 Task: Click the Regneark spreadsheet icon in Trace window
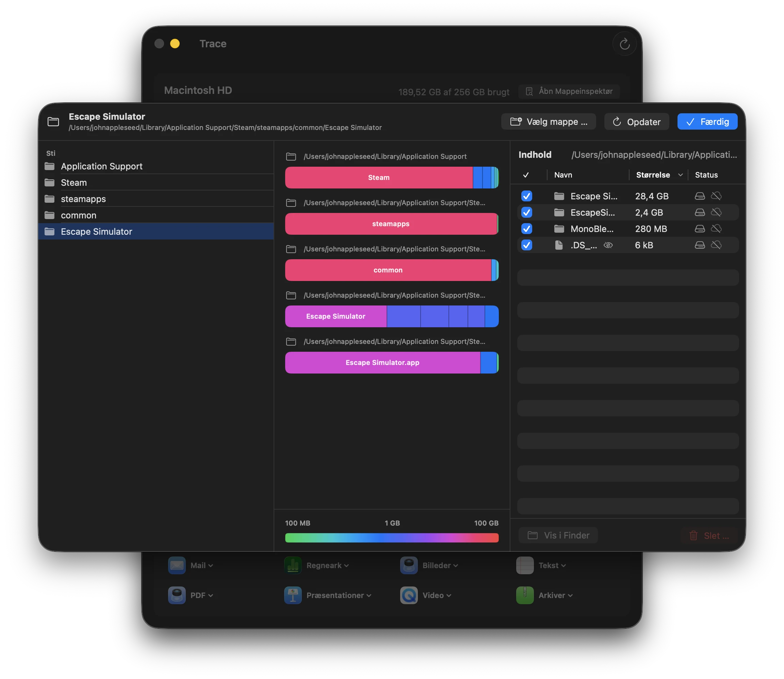pyautogui.click(x=293, y=565)
